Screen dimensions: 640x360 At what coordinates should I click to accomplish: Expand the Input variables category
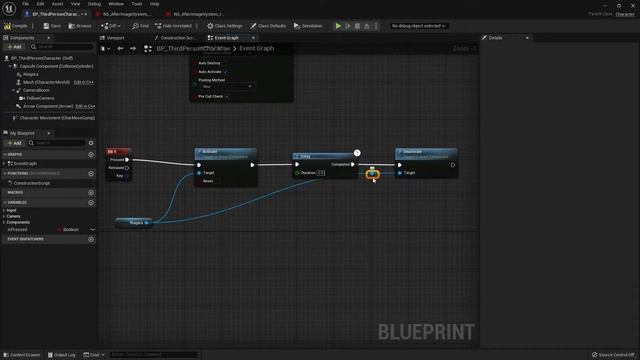pos(4,210)
